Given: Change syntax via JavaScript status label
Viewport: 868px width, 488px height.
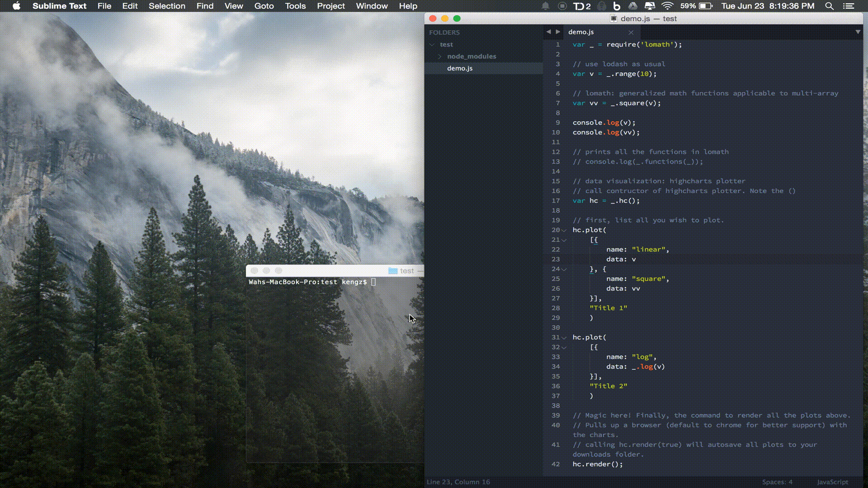Looking at the screenshot, I should tap(832, 482).
